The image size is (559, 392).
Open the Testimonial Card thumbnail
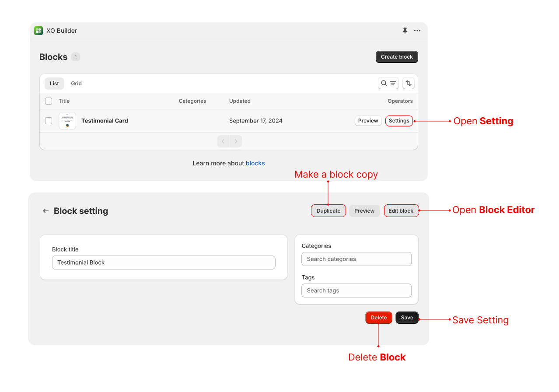click(x=67, y=121)
